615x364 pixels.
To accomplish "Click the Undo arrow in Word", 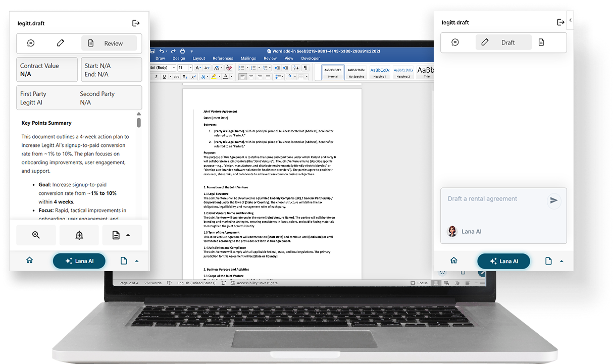I will pos(162,51).
